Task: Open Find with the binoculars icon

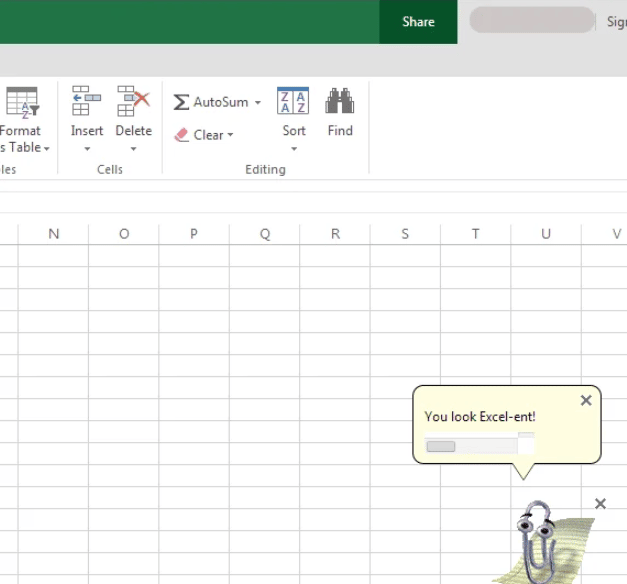Action: coord(340,101)
